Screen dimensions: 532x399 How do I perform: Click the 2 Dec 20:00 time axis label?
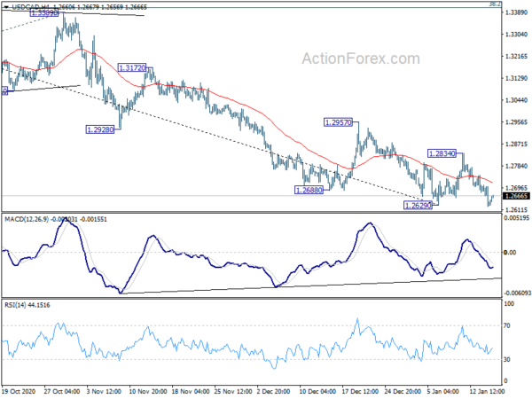click(273, 391)
